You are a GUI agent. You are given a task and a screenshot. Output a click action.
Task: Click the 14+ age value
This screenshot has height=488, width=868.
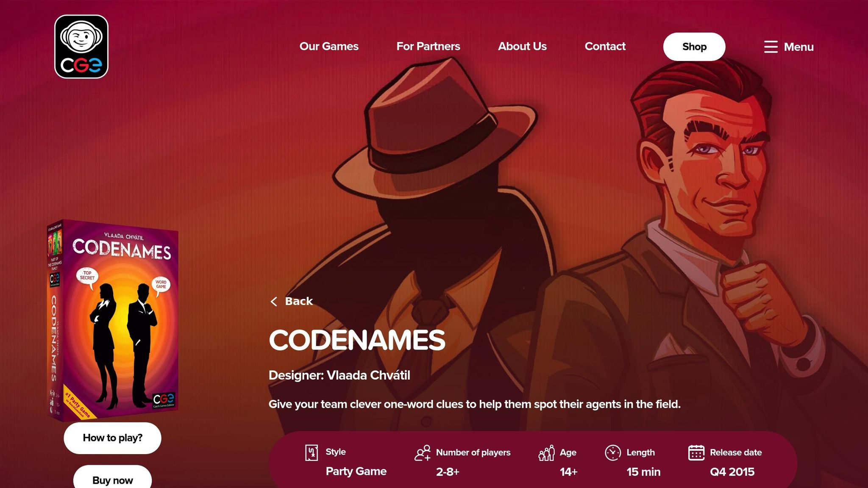coord(568,472)
